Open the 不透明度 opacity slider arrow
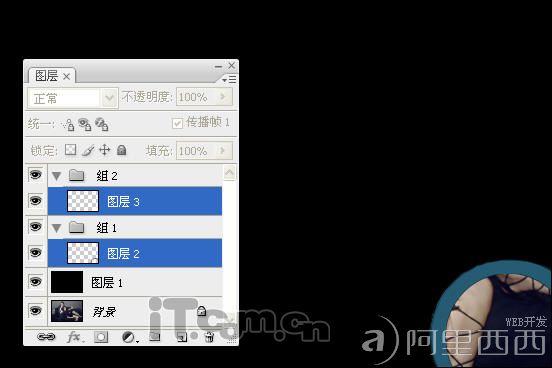Screen dimensions: 552x368 coord(222,96)
